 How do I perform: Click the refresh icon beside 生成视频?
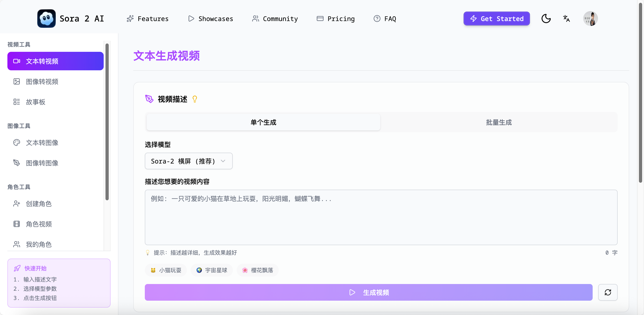[x=608, y=292]
